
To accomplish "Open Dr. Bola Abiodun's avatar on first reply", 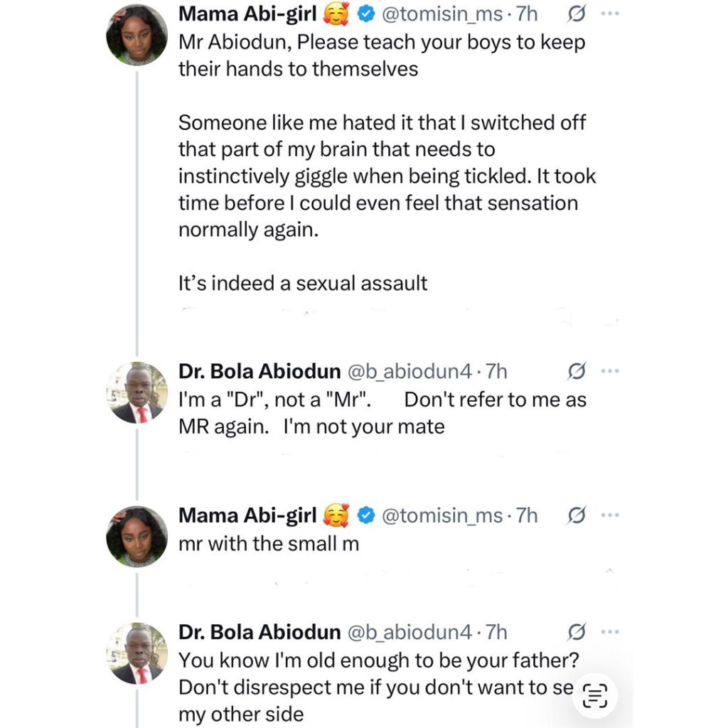I will [136, 392].
